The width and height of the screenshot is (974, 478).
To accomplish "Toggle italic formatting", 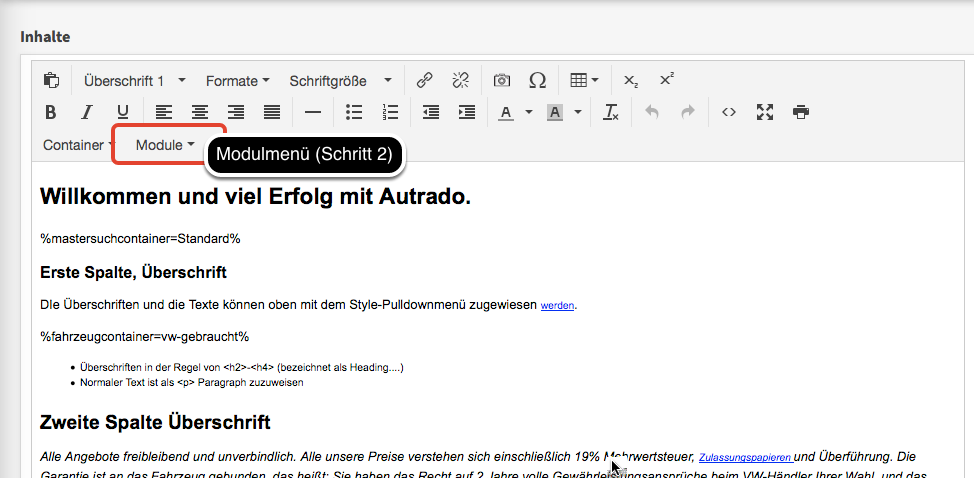I will pos(87,112).
